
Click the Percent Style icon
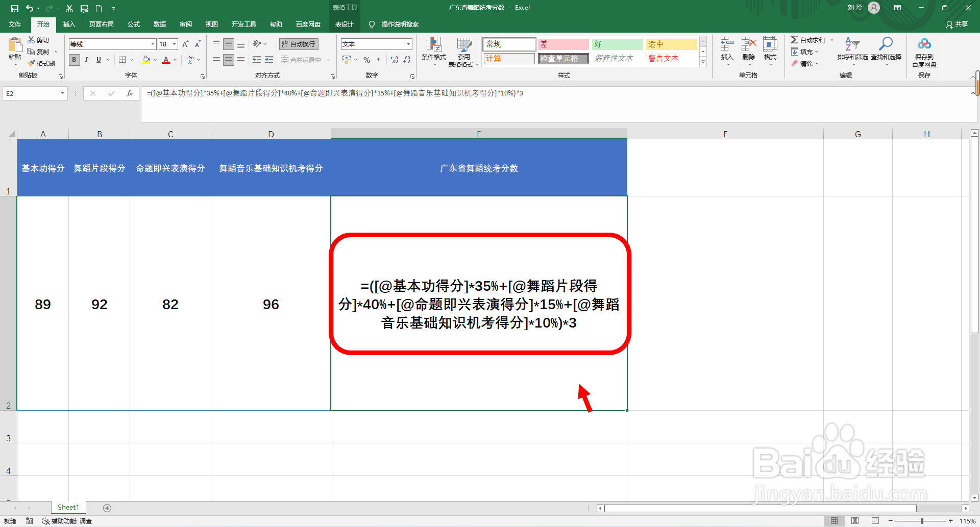point(365,60)
